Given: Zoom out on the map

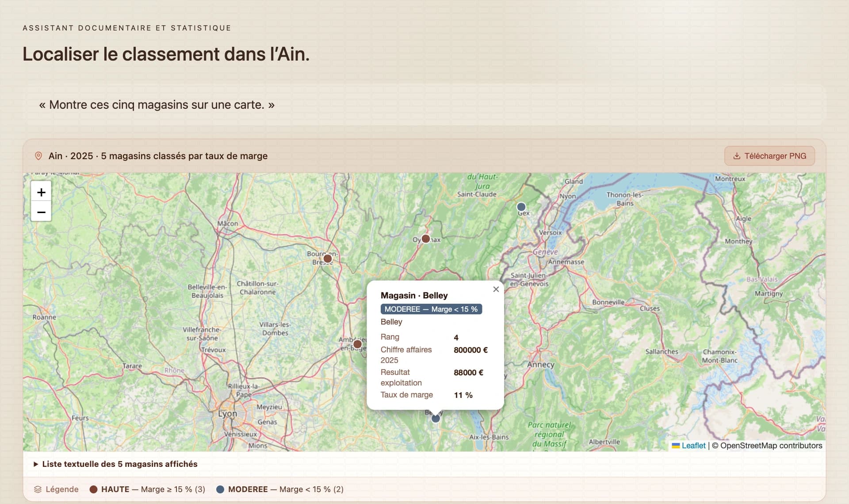Looking at the screenshot, I should [41, 212].
